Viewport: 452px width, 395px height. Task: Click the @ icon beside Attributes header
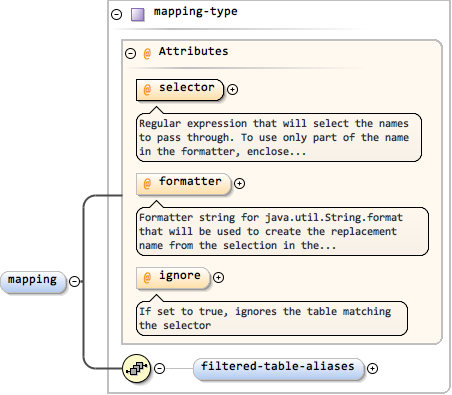coord(147,53)
